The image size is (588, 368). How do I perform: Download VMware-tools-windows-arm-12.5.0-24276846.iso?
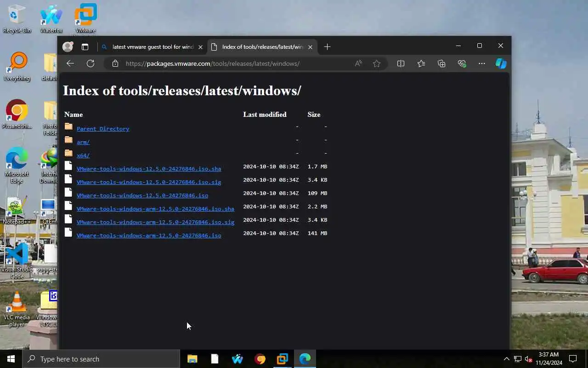149,236
